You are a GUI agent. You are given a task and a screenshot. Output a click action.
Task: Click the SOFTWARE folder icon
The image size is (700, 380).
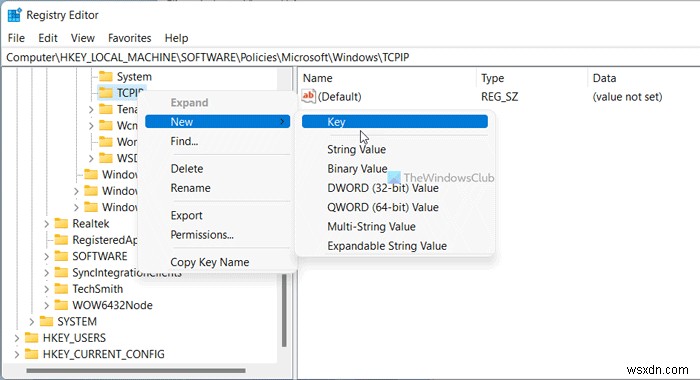tap(61, 256)
